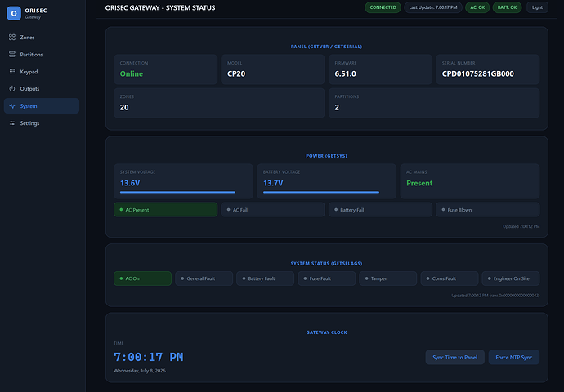The height and width of the screenshot is (392, 564).
Task: Select the Fuse Blown indicator chip
Action: 487,209
